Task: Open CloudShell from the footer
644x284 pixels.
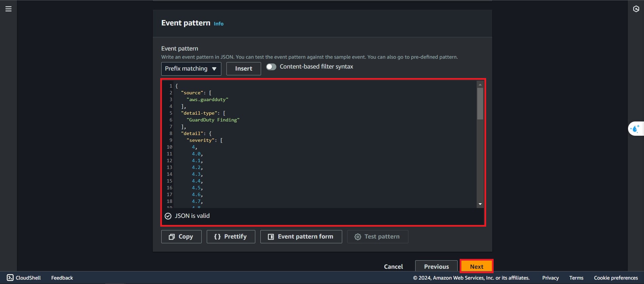Action: 24,278
